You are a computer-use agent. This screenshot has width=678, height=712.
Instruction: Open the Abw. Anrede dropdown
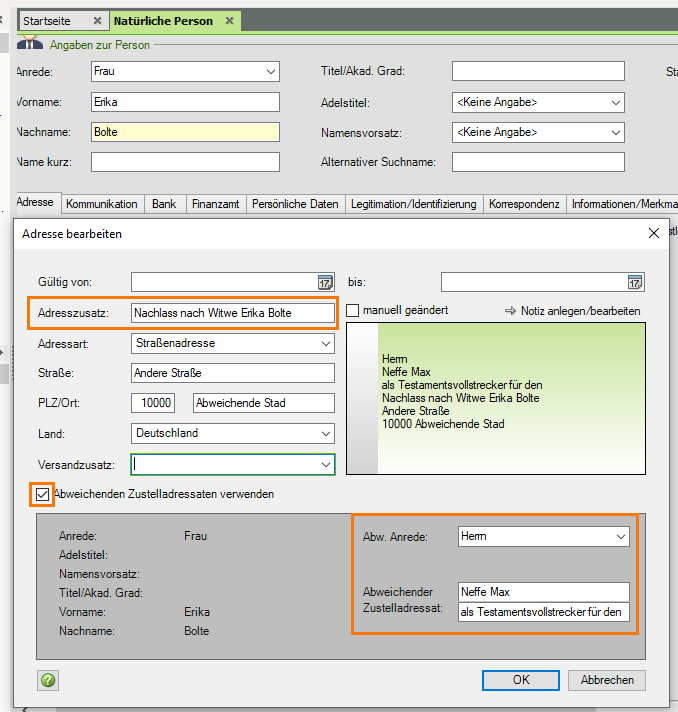click(621, 537)
